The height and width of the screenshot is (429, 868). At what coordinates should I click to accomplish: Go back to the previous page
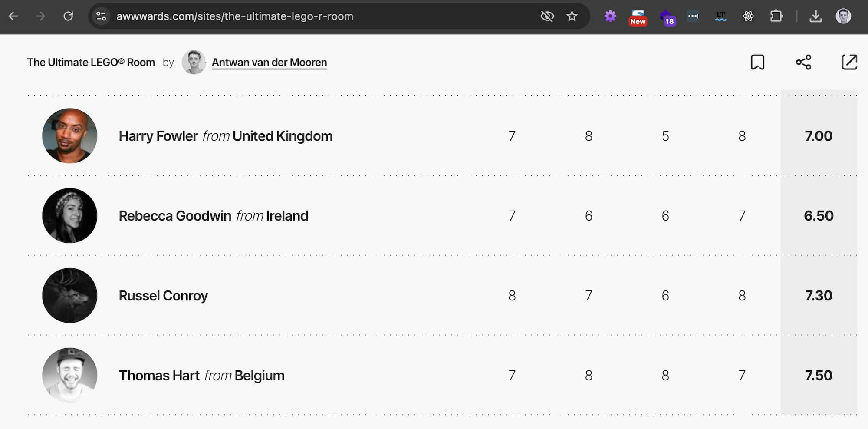[x=13, y=16]
